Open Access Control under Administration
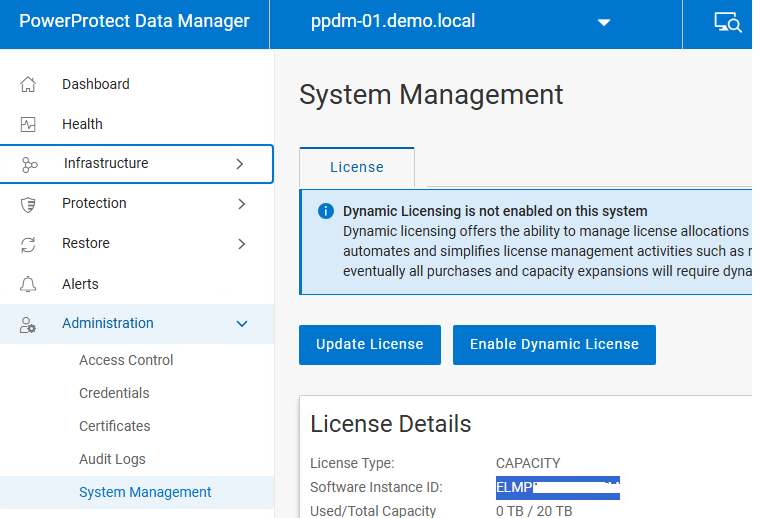The height and width of the screenshot is (518, 761). pos(126,360)
